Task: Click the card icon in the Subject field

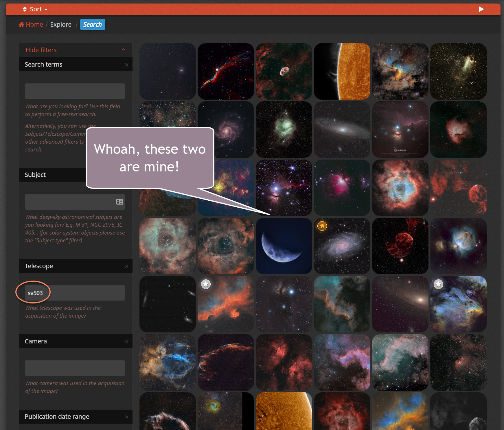Action: pyautogui.click(x=120, y=202)
